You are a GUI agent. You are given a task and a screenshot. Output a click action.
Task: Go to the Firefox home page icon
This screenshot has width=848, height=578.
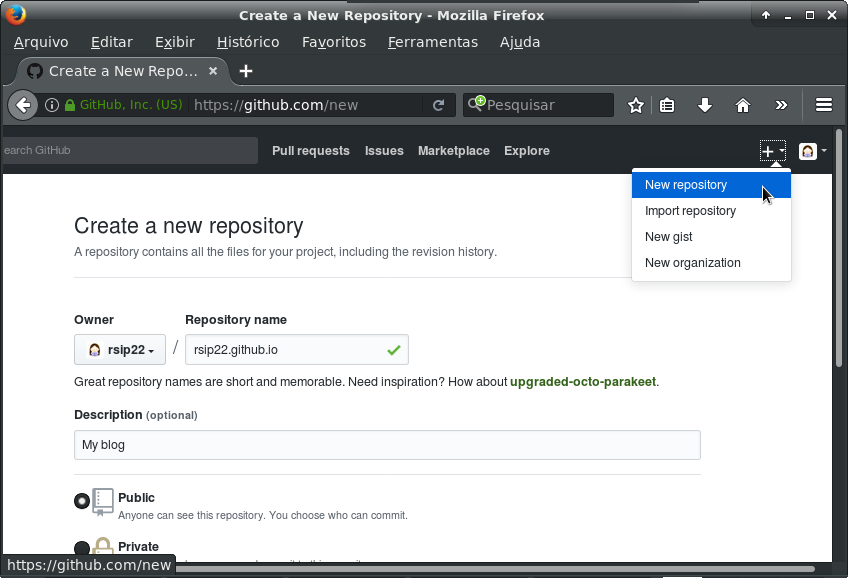743,105
